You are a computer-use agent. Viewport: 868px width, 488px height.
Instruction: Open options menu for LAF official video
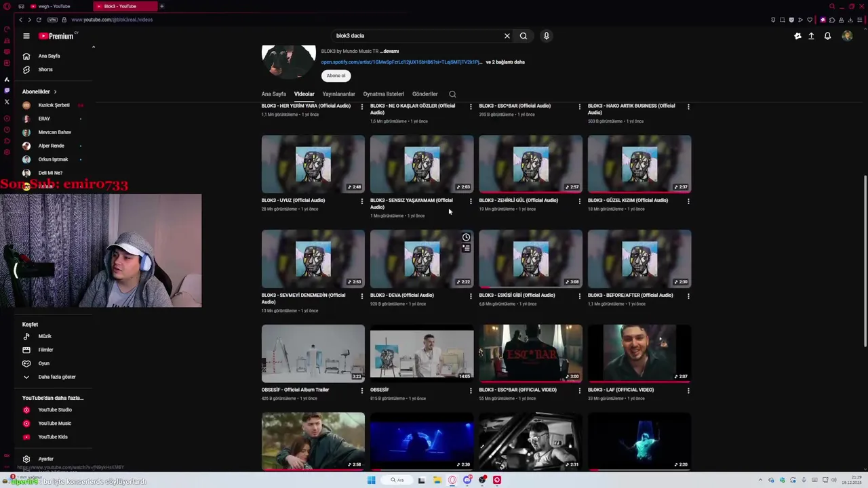(688, 391)
